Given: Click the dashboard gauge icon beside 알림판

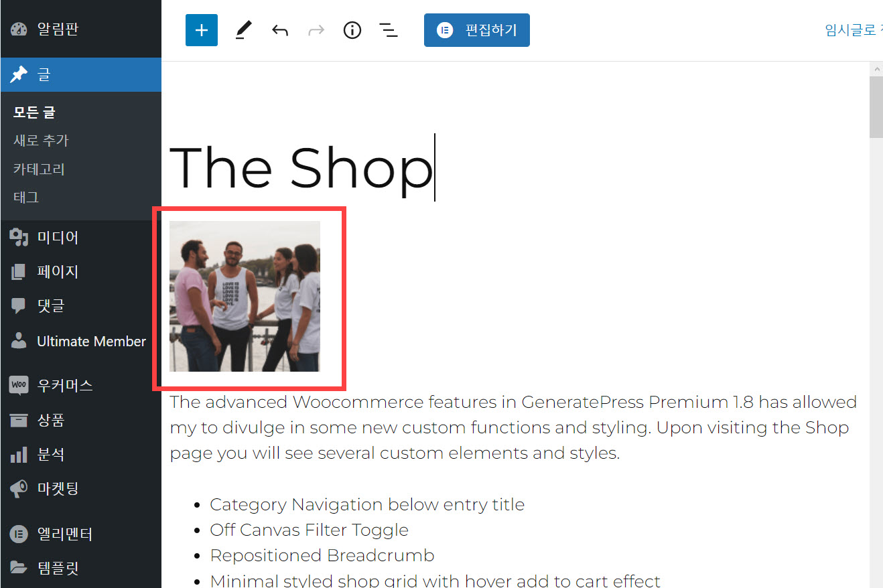Looking at the screenshot, I should coord(19,29).
